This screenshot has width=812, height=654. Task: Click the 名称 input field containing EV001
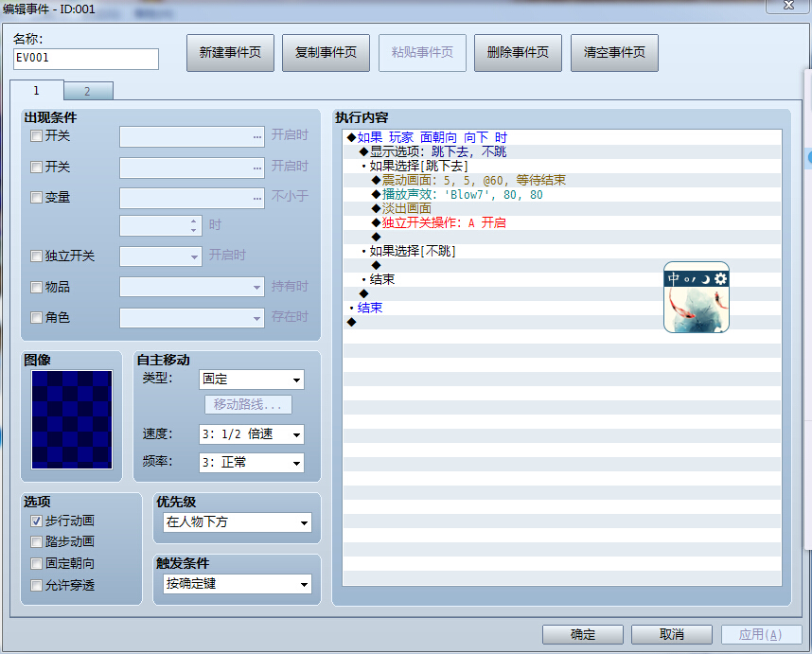[86, 59]
